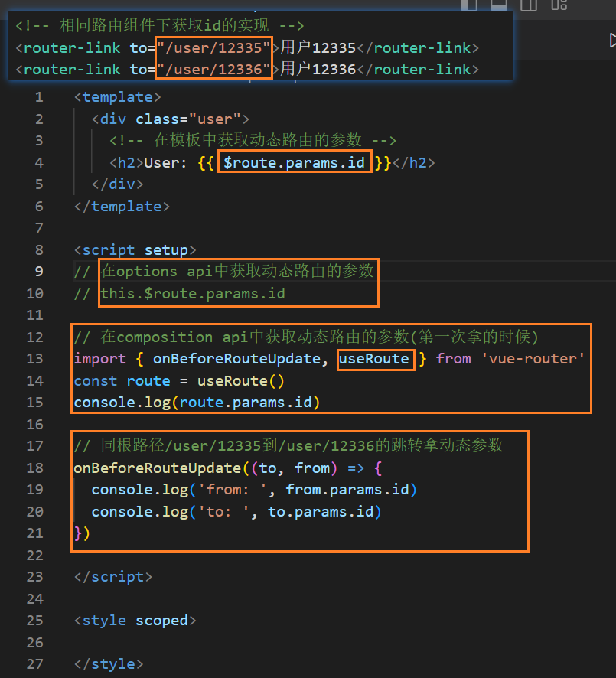This screenshot has height=678, width=616.
Task: Click the closing </style> tag
Action: point(109,664)
